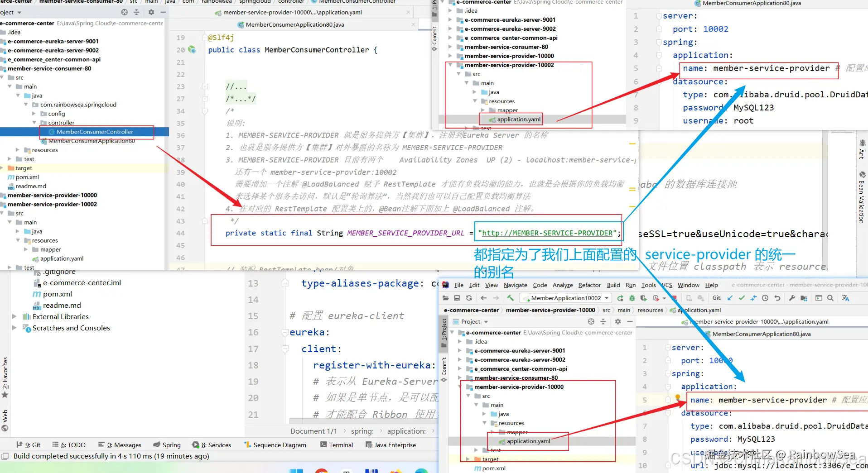The height and width of the screenshot is (473, 868).
Task: Click the Save All toolbar icon
Action: [457, 298]
